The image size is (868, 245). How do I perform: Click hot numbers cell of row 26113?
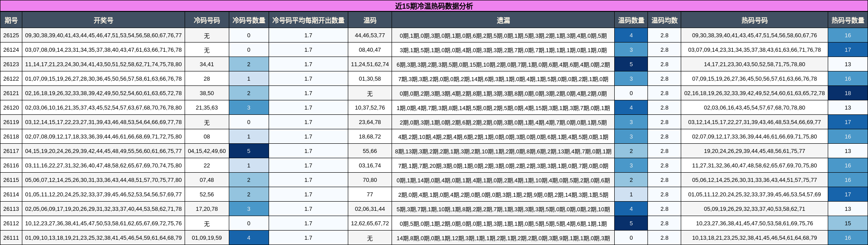click(755, 209)
